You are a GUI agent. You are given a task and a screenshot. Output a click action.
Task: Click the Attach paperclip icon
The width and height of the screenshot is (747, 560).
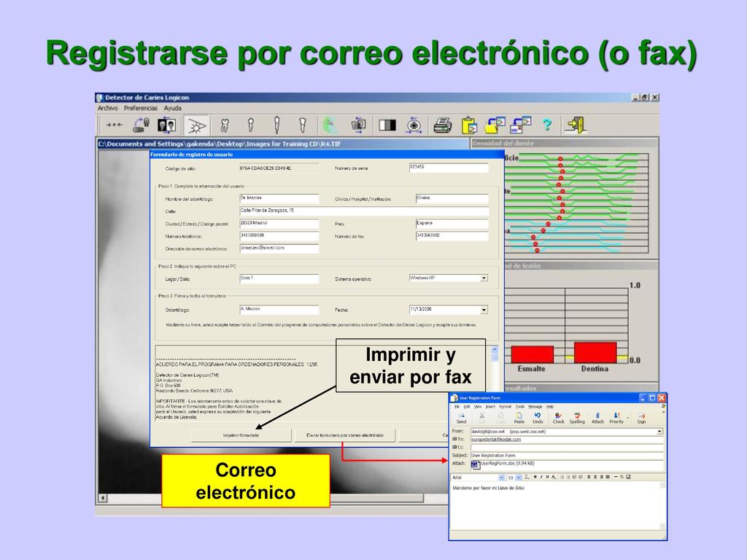597,418
